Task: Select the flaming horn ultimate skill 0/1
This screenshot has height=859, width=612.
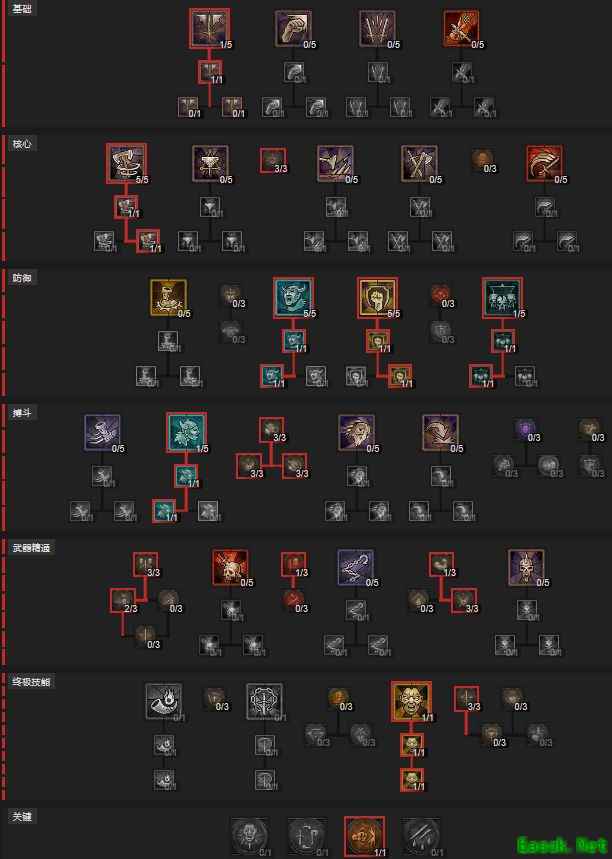Action: pyautogui.click(x=164, y=701)
